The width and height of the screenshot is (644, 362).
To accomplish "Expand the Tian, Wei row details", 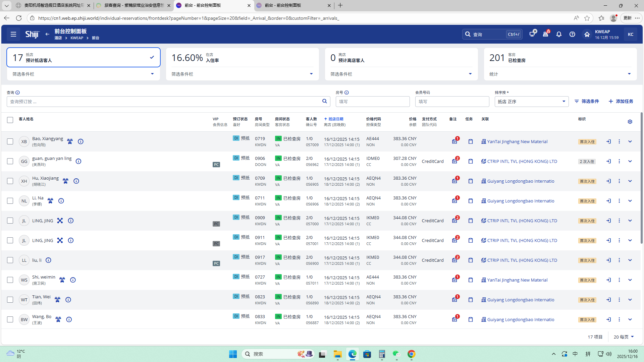I will click(630, 300).
